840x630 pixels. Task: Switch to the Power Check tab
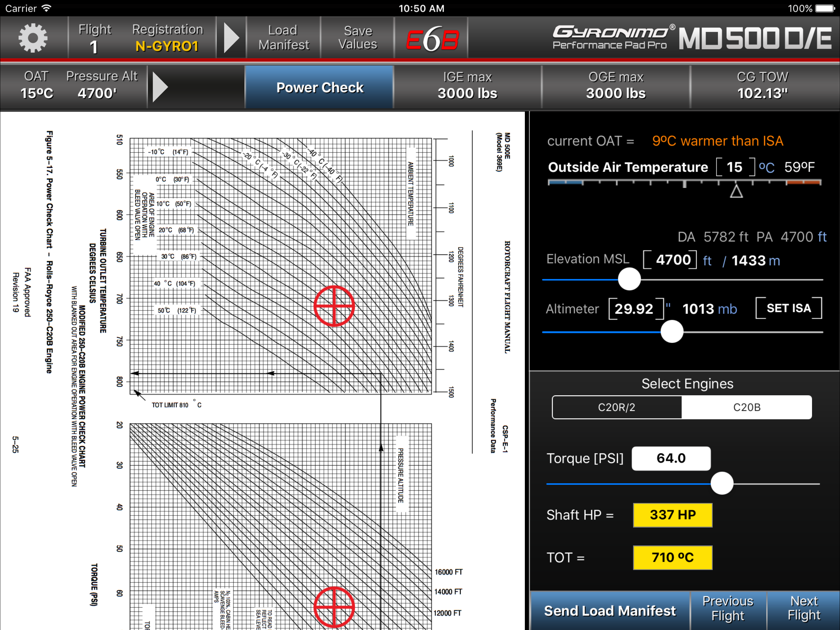pyautogui.click(x=319, y=87)
